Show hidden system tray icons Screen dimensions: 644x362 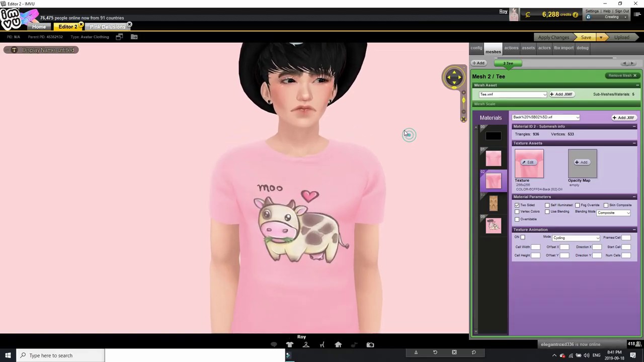coord(554,355)
